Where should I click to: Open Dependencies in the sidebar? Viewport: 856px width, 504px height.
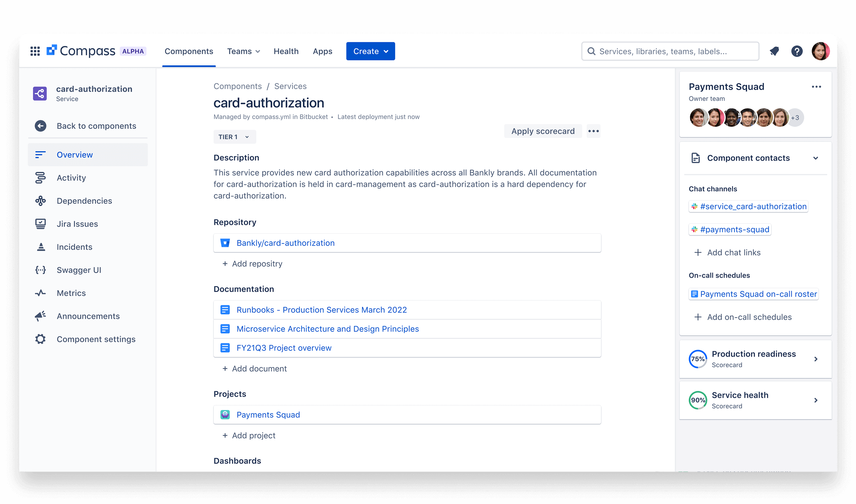(x=84, y=201)
